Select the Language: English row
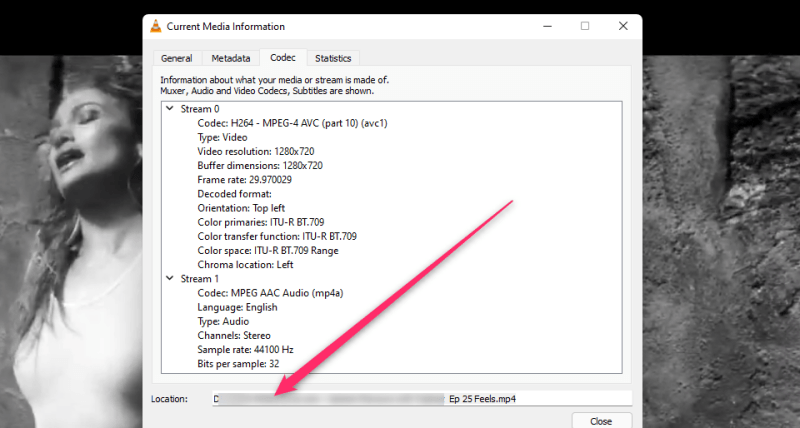Image resolution: width=800 pixels, height=428 pixels. click(237, 307)
